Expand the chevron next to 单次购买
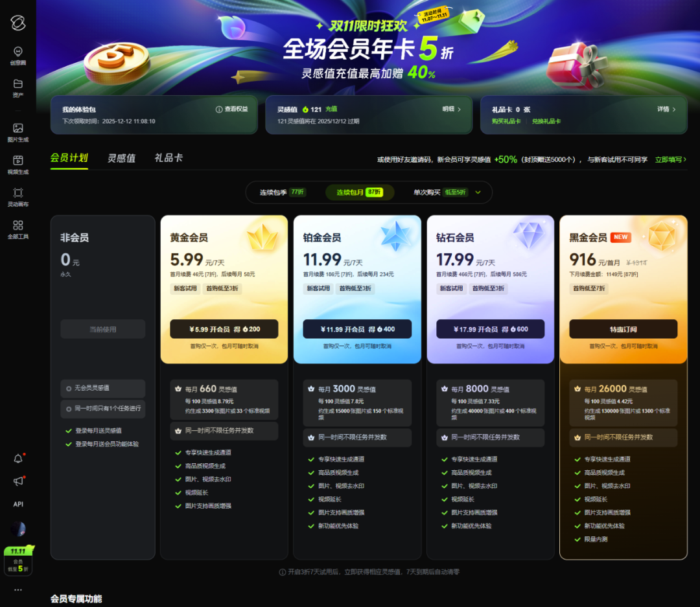Image resolution: width=700 pixels, height=607 pixels. click(x=478, y=192)
